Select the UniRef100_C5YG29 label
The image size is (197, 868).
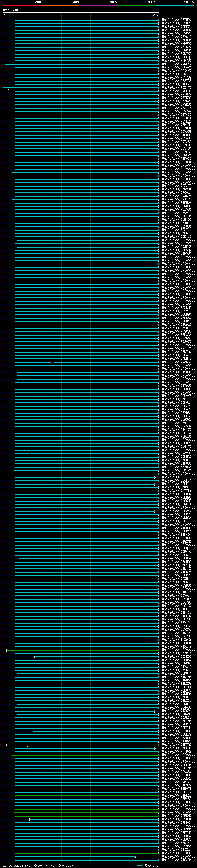click(176, 101)
